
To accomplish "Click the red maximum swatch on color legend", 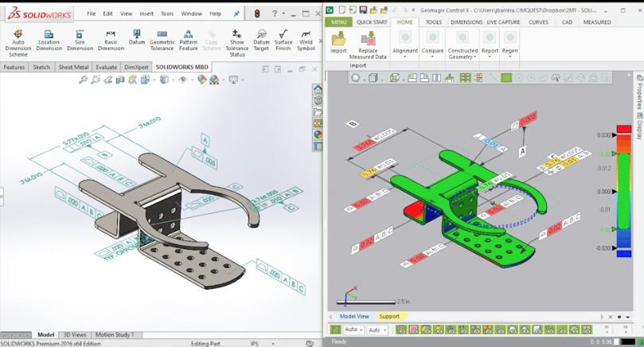I will coord(623,129).
